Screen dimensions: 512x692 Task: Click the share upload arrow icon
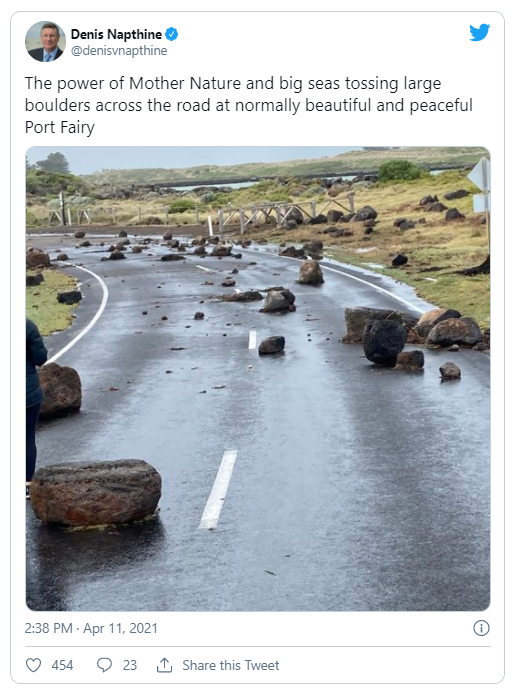tap(164, 665)
